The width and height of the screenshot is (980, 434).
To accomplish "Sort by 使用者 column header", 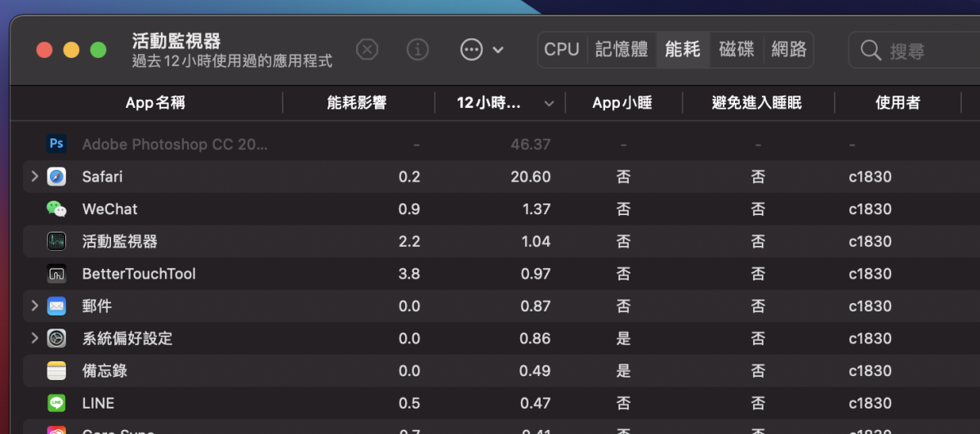I will (x=898, y=103).
